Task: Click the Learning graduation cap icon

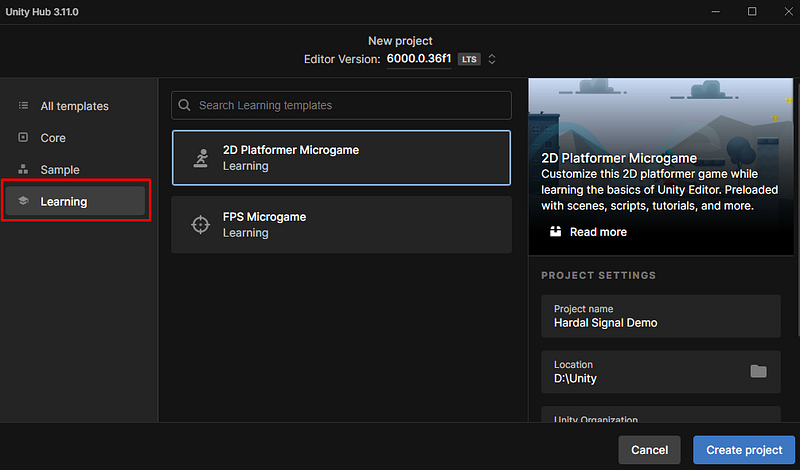Action: pos(23,201)
